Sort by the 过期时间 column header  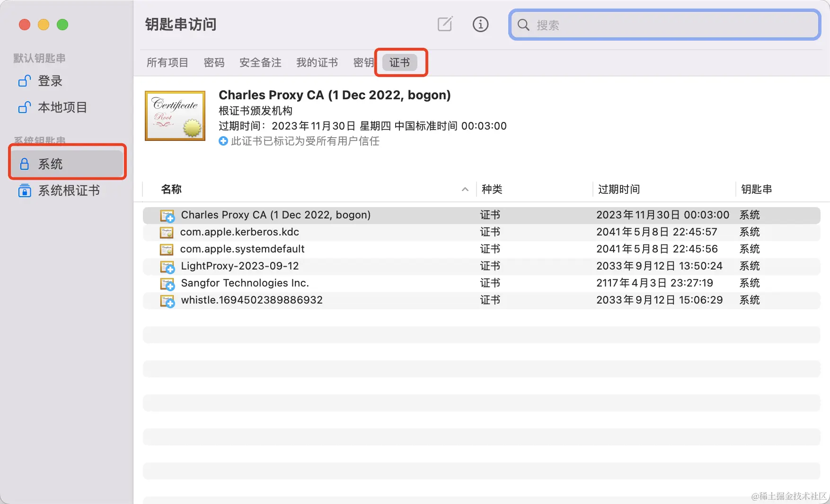pos(619,189)
